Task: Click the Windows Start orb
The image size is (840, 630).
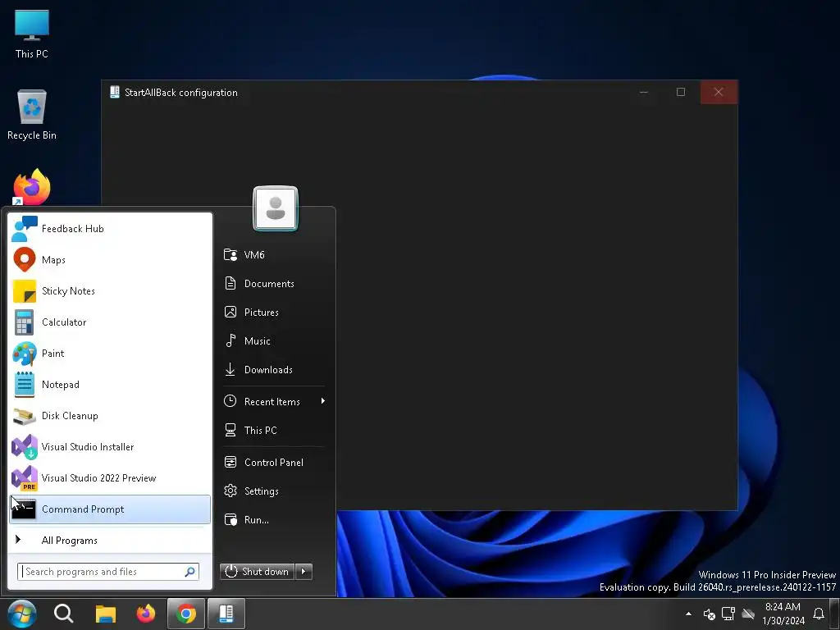Action: pyautogui.click(x=22, y=614)
